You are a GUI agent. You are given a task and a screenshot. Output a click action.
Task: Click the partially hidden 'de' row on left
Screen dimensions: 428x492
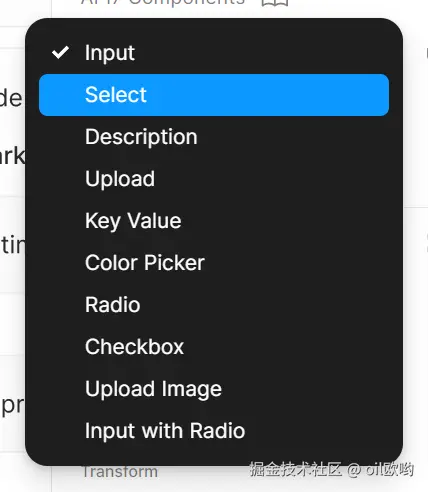(12, 99)
